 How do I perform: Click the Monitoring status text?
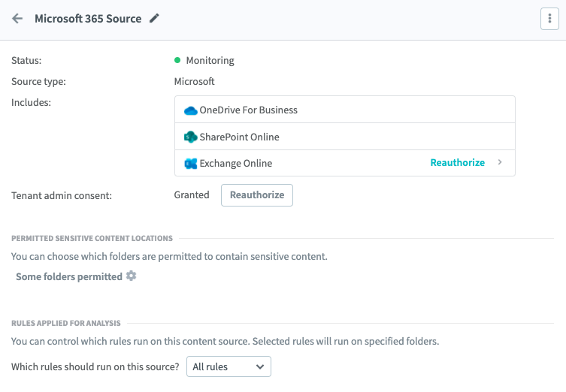(210, 60)
